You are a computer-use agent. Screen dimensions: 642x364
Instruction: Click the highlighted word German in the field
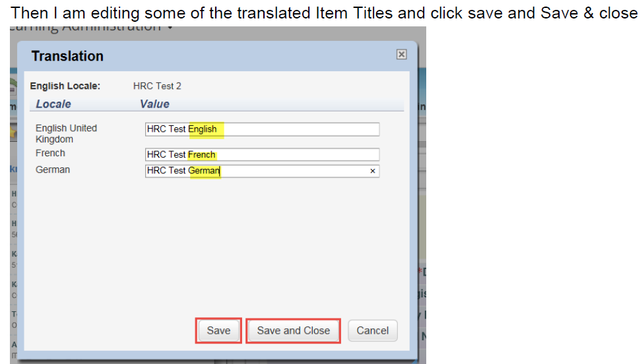[204, 171]
